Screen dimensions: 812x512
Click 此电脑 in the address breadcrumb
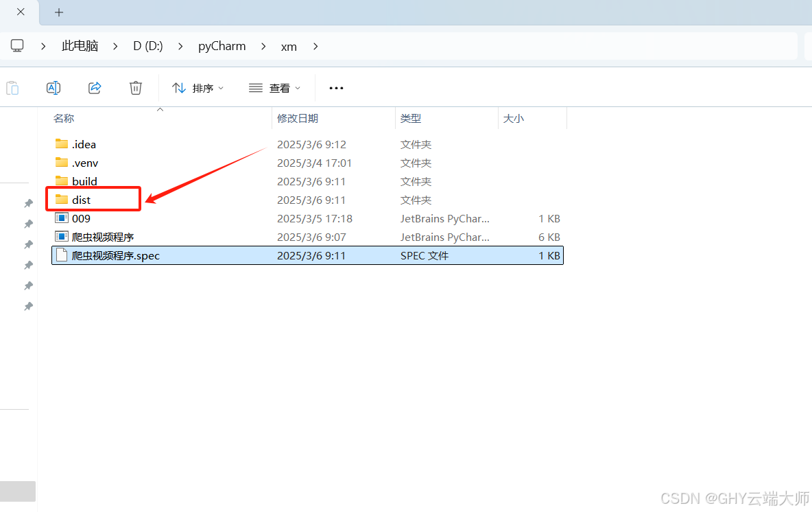80,46
